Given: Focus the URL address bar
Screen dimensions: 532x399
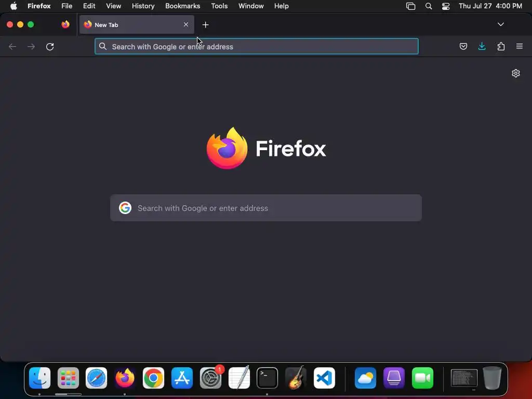Looking at the screenshot, I should click(257, 46).
